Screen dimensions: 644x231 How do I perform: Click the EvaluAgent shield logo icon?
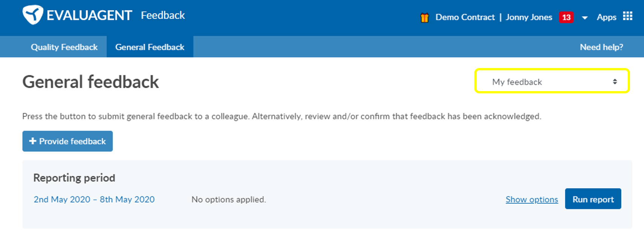click(x=33, y=15)
